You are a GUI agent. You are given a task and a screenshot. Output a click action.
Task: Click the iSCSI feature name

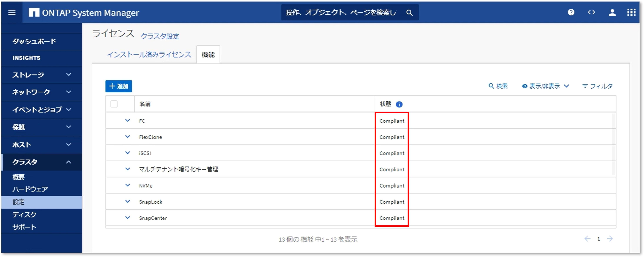pyautogui.click(x=145, y=153)
